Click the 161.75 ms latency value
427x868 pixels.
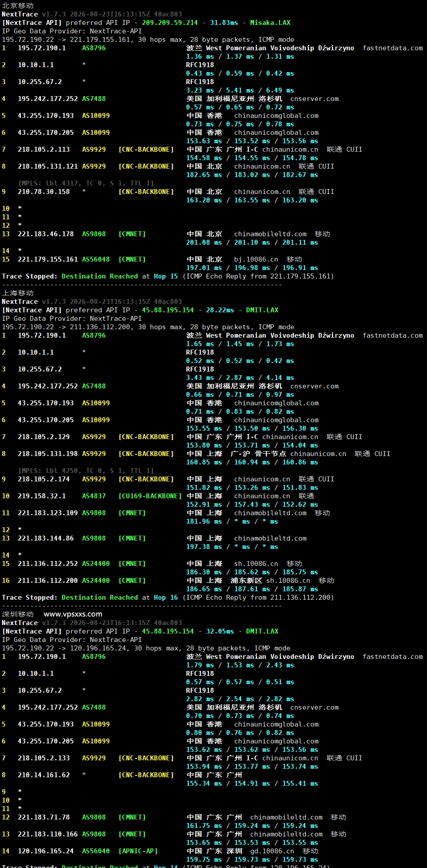point(204,826)
